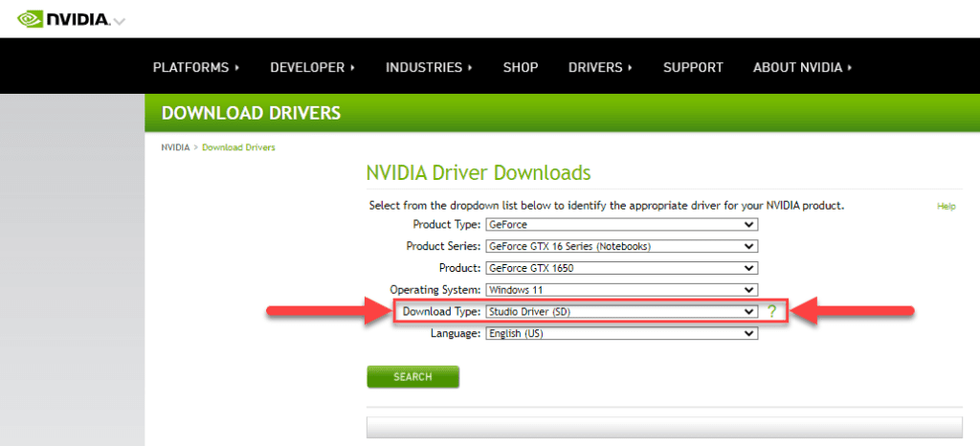Open the Download Type dropdown
The image size is (980, 446).
[x=622, y=311]
